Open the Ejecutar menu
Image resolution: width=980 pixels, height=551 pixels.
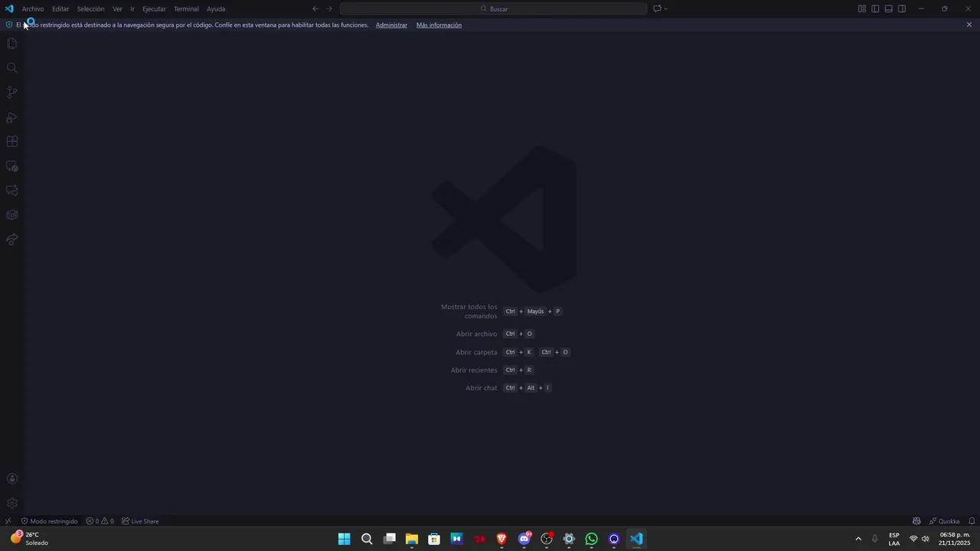(x=154, y=9)
